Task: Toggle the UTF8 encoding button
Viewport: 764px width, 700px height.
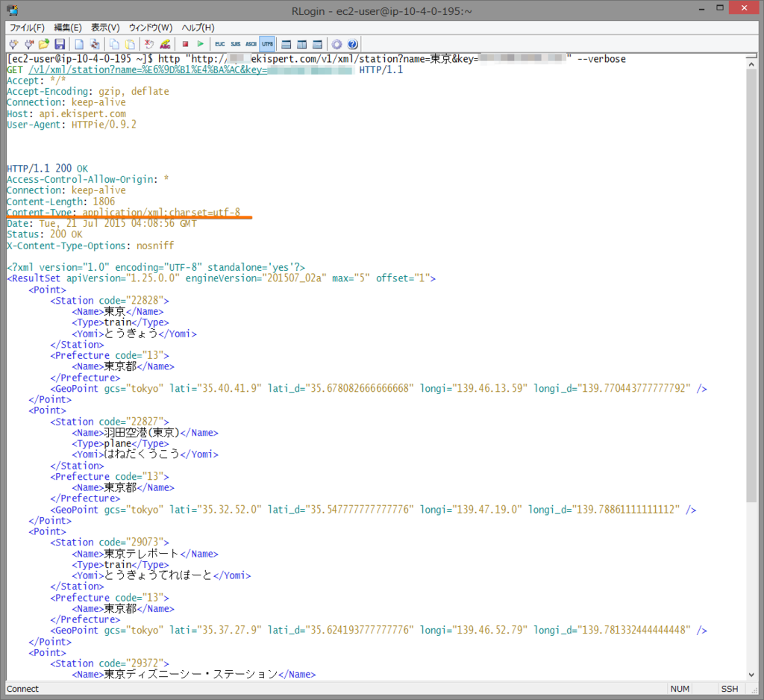Action: [267, 44]
